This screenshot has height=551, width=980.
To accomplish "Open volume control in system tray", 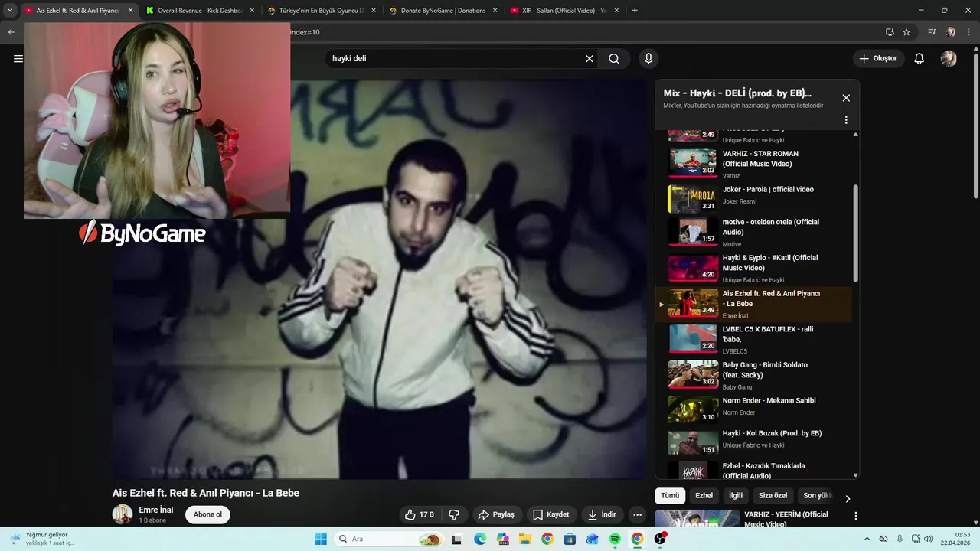I will [929, 539].
